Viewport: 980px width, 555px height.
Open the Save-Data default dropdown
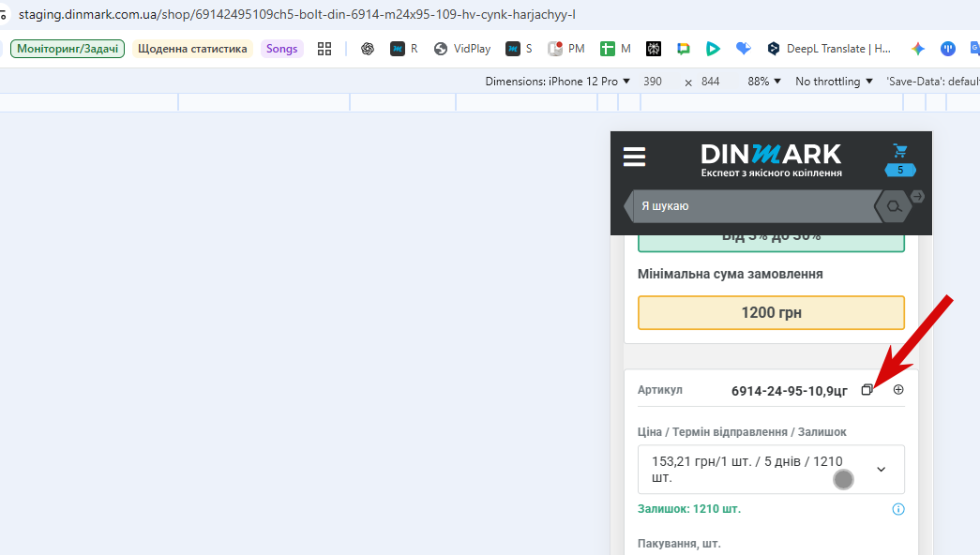(933, 82)
